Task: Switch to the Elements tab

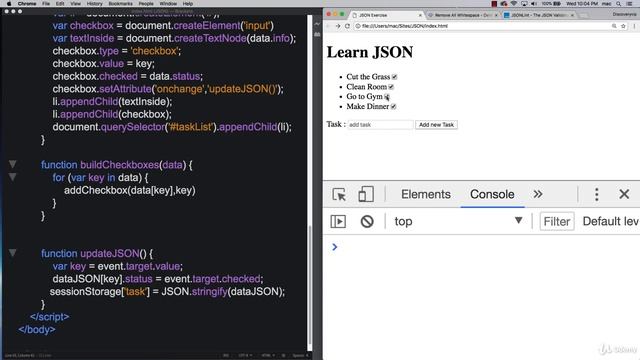Action: [426, 194]
